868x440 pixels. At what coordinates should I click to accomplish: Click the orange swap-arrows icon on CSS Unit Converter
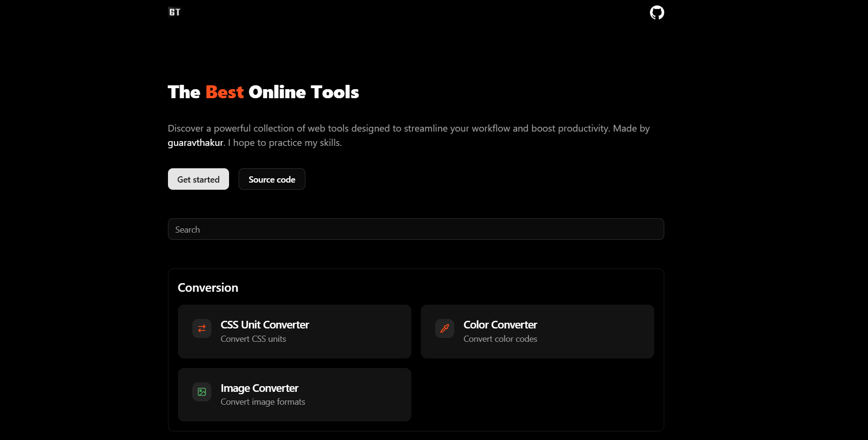pyautogui.click(x=201, y=328)
